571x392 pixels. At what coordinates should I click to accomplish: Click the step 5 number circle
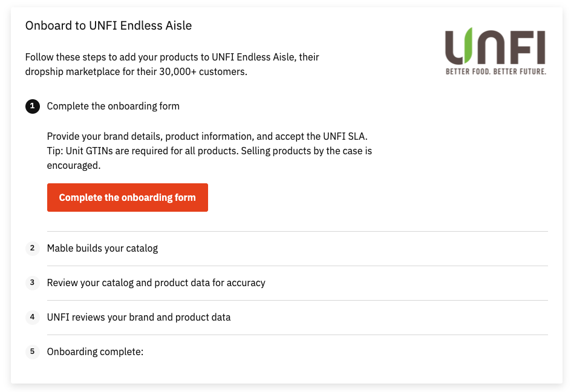(33, 351)
